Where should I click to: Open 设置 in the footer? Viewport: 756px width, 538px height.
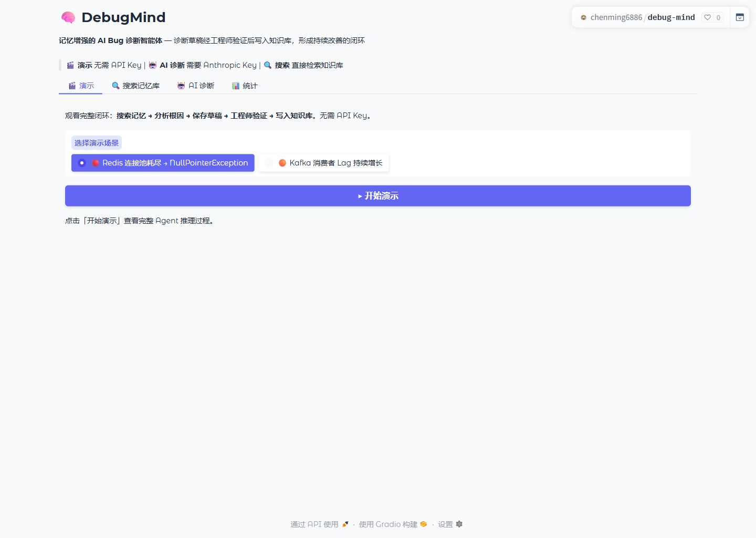click(x=450, y=524)
